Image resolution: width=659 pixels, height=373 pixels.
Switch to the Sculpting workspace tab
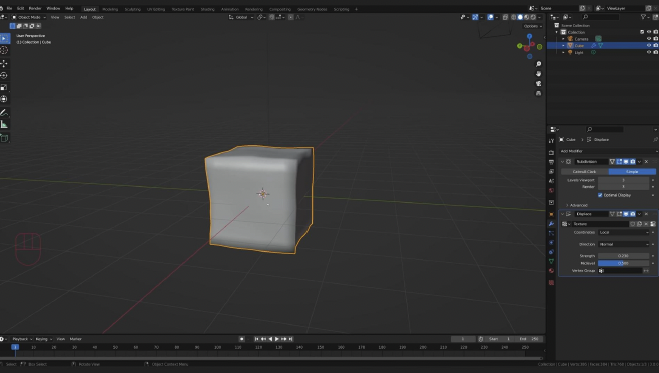[132, 9]
